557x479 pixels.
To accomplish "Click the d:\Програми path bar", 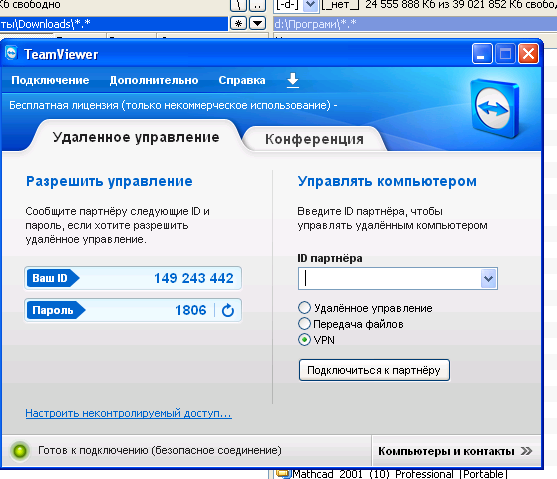I will [415, 24].
